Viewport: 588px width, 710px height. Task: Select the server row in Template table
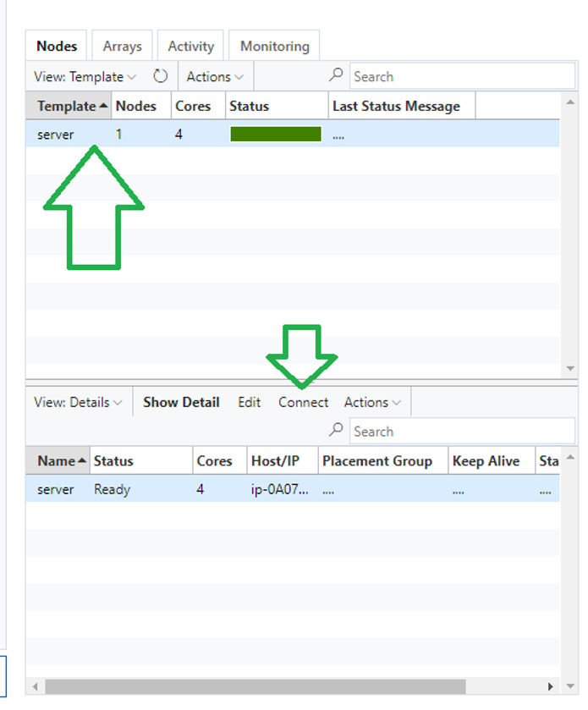coord(293,134)
